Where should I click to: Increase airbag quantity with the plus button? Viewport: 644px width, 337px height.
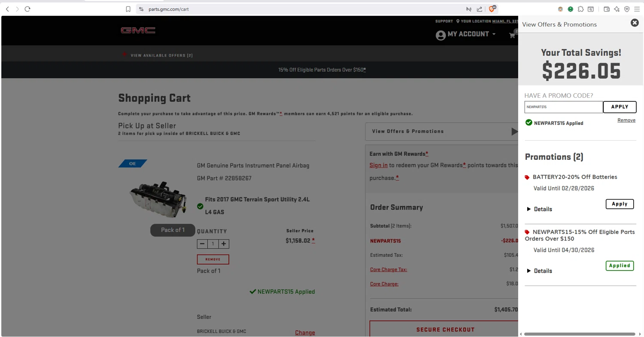[x=224, y=244]
